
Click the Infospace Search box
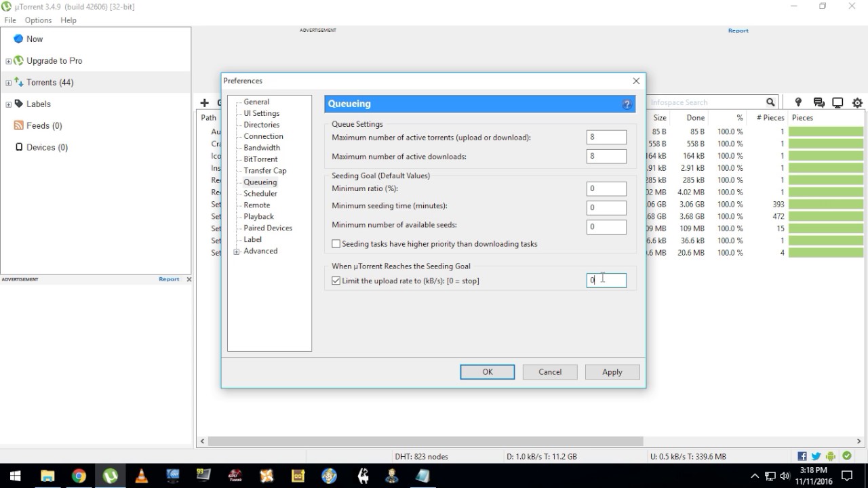[705, 102]
